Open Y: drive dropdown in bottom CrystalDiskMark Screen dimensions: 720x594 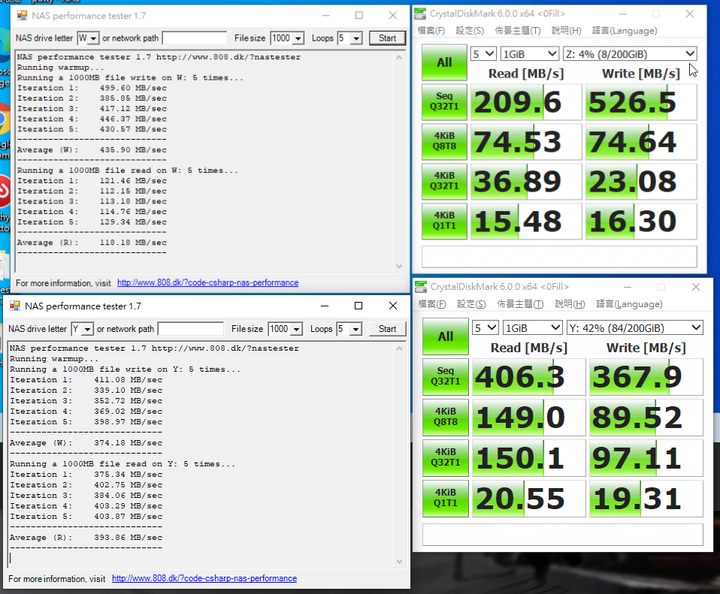635,328
